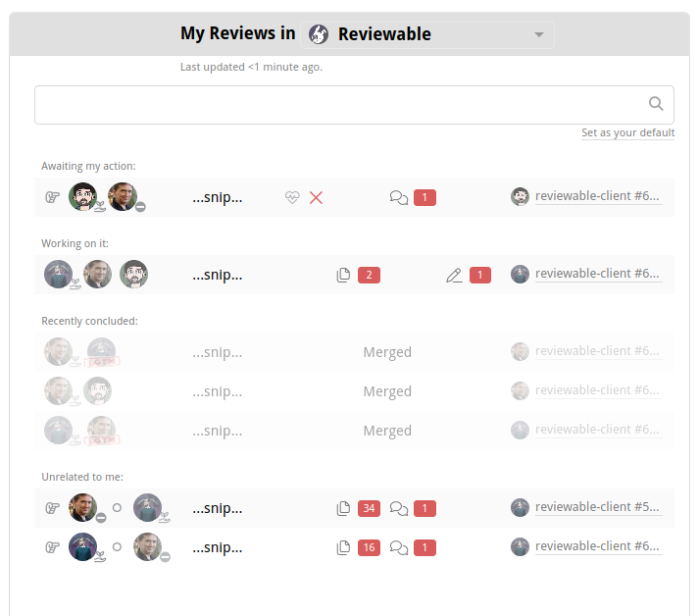Click the red '34' files badge
The height and width of the screenshot is (616, 699).
click(x=370, y=508)
